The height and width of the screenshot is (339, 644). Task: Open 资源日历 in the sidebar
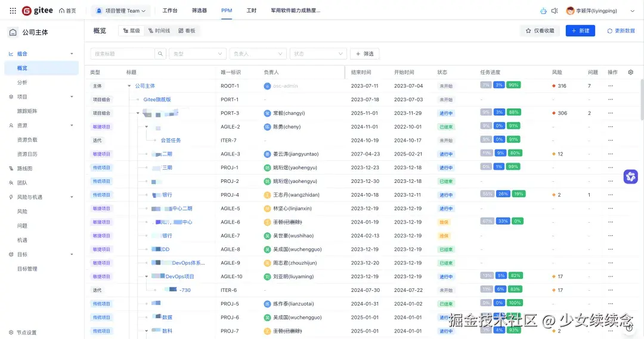27,154
